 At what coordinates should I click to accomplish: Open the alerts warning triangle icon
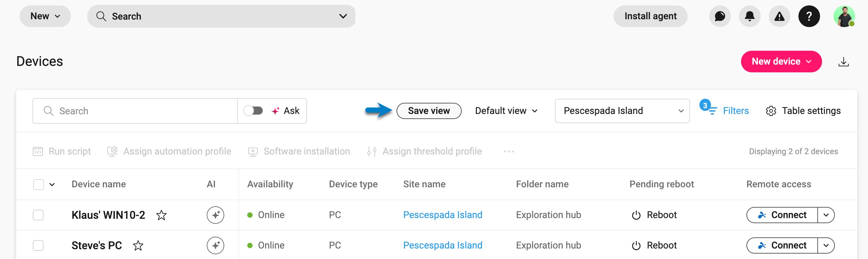pyautogui.click(x=779, y=16)
